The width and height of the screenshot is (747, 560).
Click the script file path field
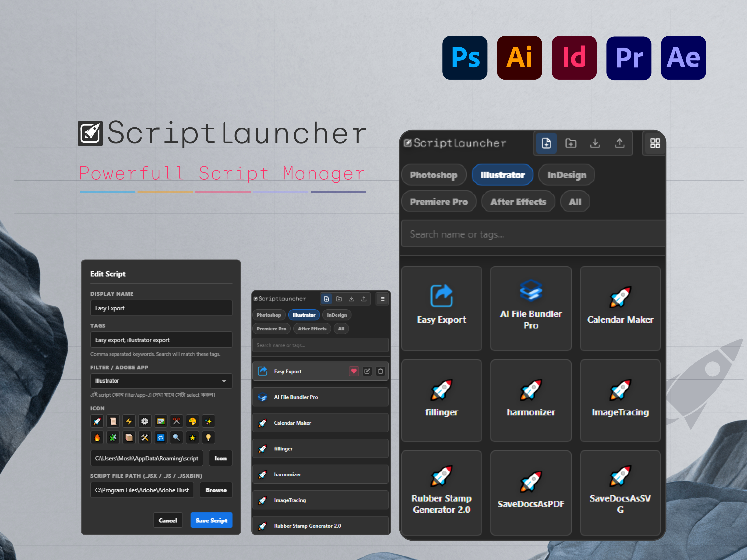[142, 490]
